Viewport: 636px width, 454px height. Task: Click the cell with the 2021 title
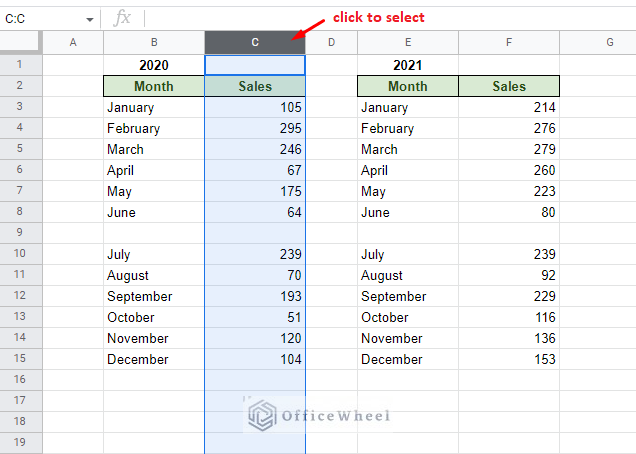coord(408,65)
